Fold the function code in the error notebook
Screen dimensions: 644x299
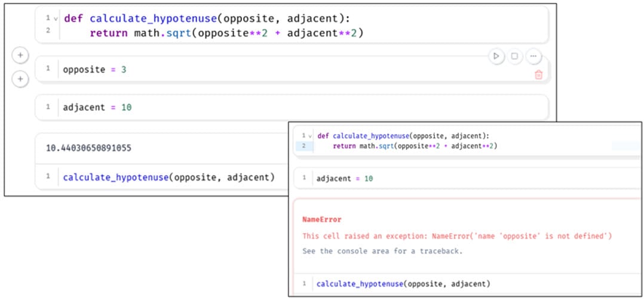(x=310, y=136)
